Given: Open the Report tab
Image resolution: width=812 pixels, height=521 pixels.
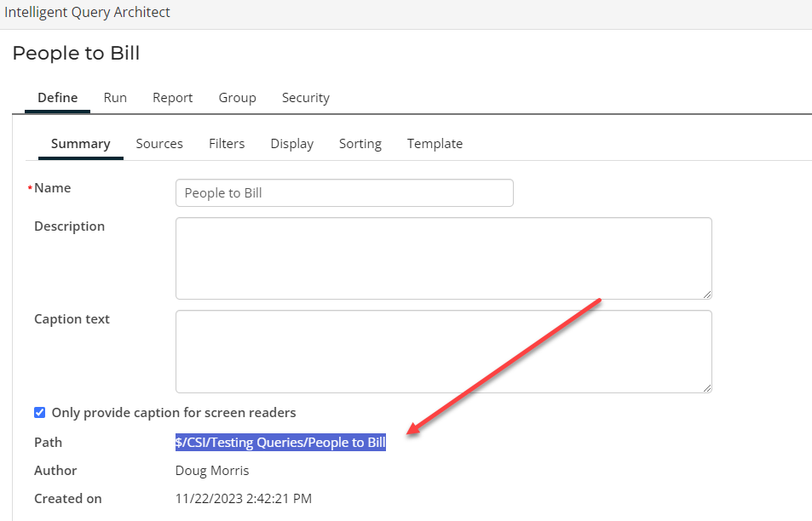Looking at the screenshot, I should [172, 98].
